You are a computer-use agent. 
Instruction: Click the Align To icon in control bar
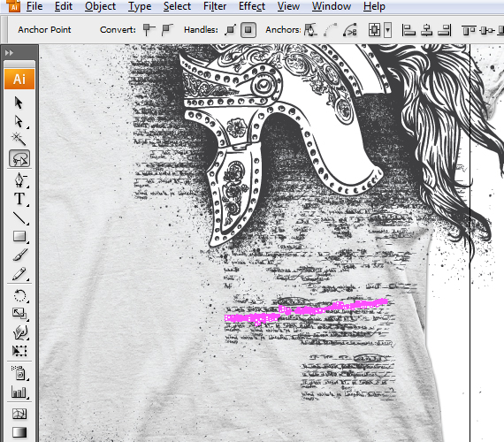coord(375,30)
